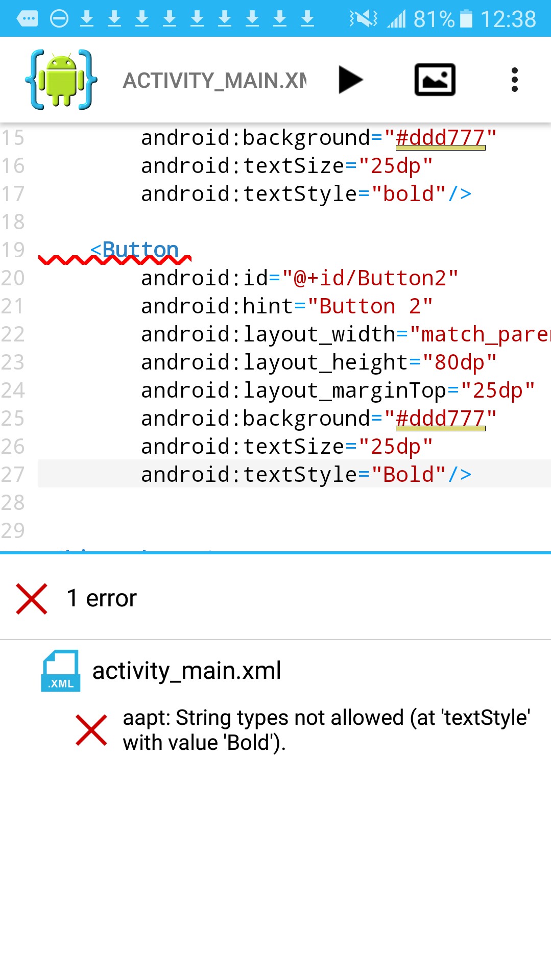Tap the "1 error" summary header
551x980 pixels.
pos(111,598)
